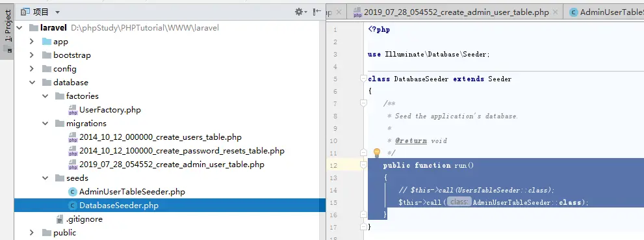Viewport: 644px width, 240px height.
Task: Open project panel settings gear
Action: [301, 12]
